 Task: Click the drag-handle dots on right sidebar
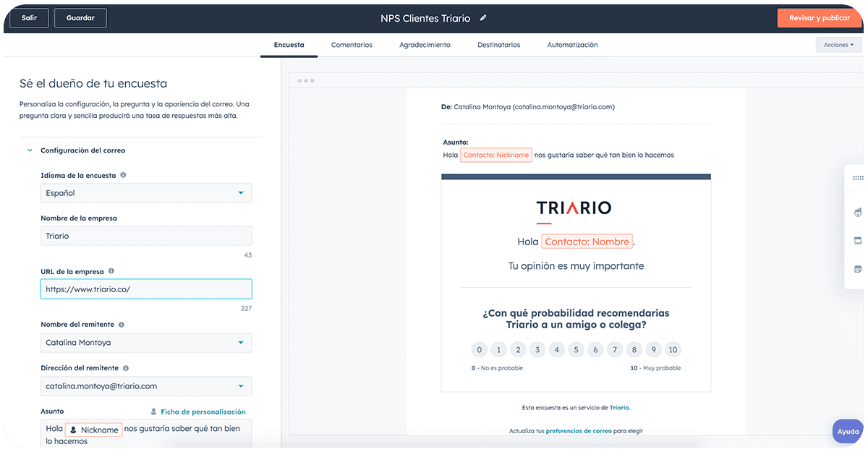[858, 178]
